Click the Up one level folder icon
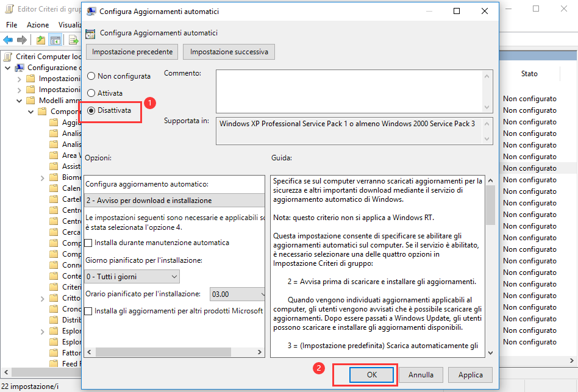The height and width of the screenshot is (392, 578). coord(41,40)
